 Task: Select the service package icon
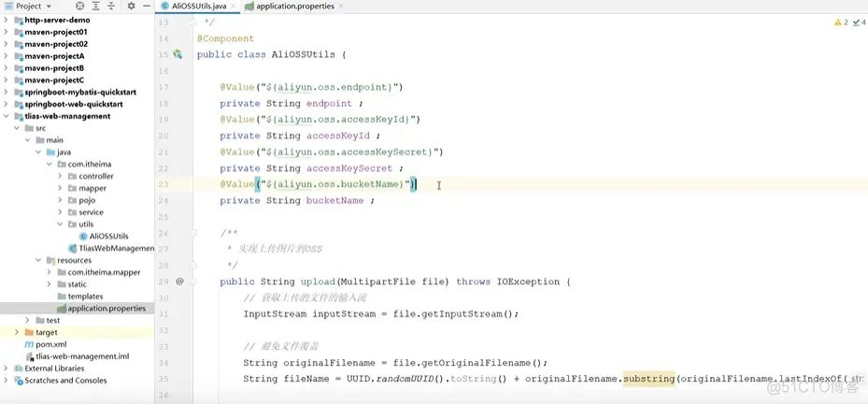pyautogui.click(x=73, y=212)
